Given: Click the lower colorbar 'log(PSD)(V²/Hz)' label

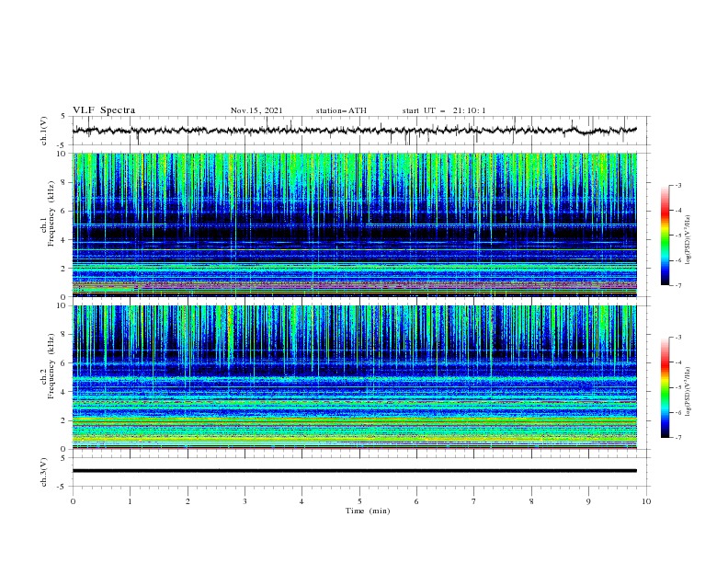Looking at the screenshot, I should [x=688, y=392].
